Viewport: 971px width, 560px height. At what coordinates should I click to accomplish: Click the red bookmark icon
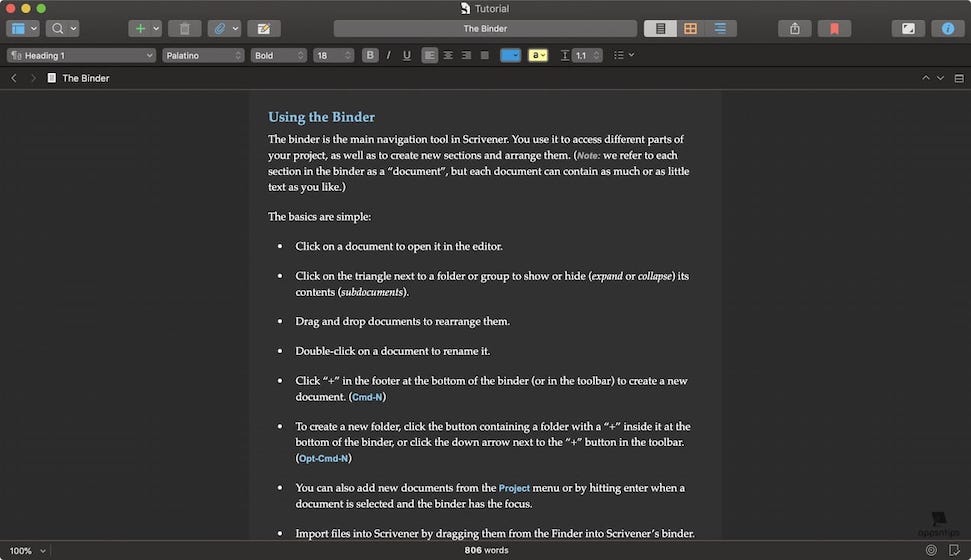(x=834, y=29)
